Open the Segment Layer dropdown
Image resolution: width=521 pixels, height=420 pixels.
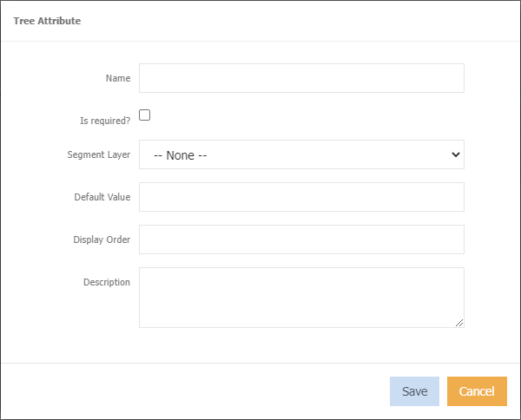(301, 154)
